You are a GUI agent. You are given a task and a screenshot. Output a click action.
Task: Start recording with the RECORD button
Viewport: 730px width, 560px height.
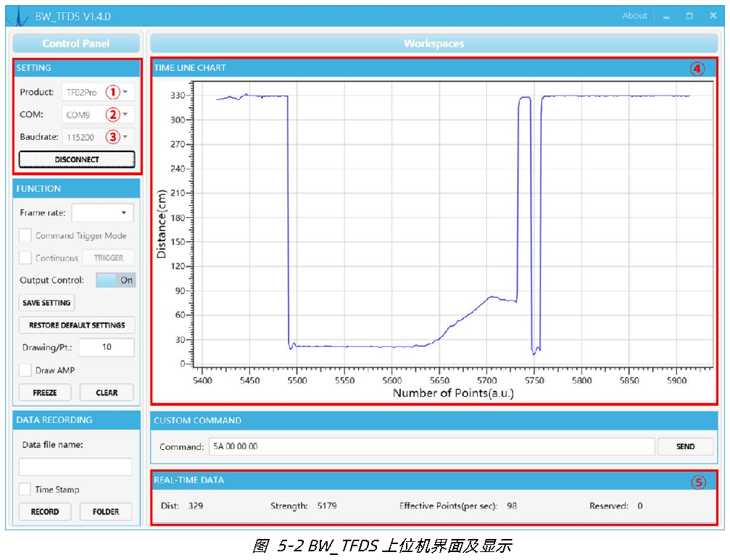coord(45,511)
